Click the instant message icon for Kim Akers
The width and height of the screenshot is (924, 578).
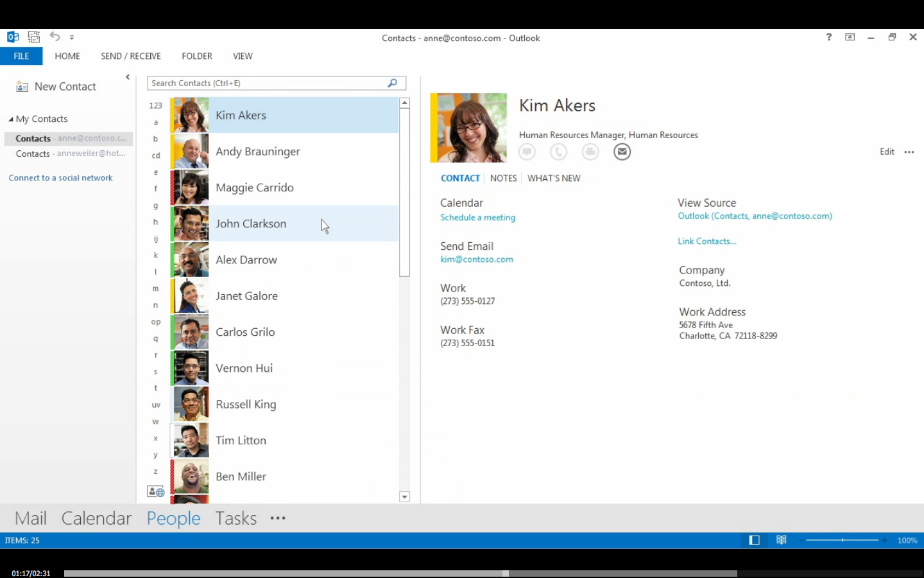tap(527, 152)
